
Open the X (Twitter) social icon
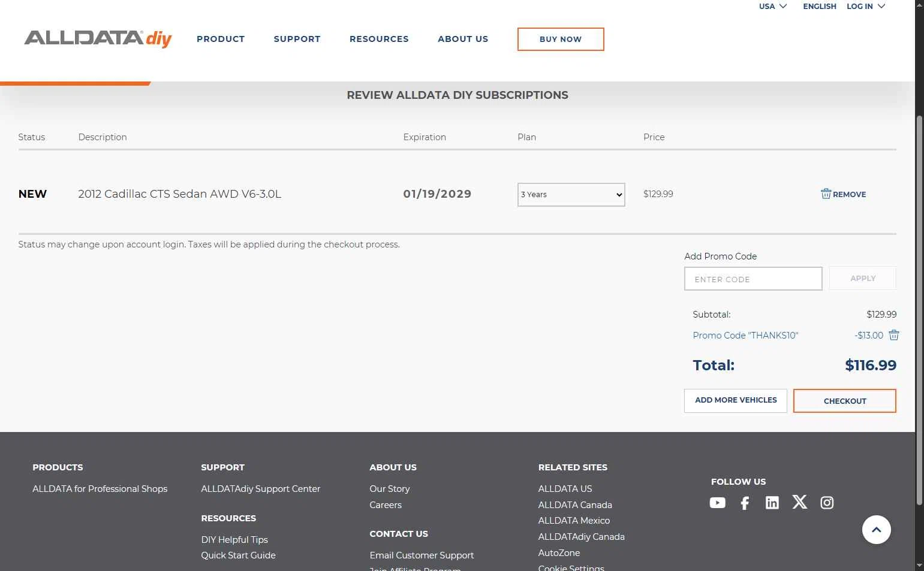click(x=799, y=502)
